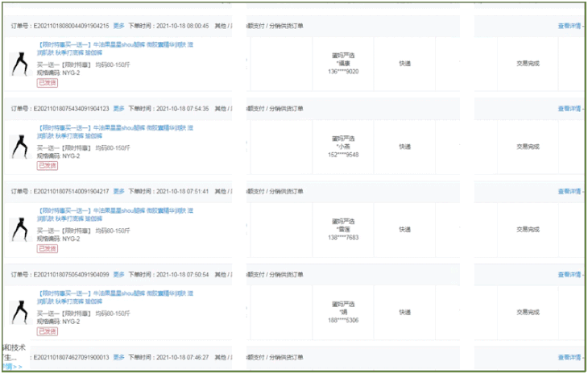
Task: Expand 更多 for order ending 4215
Action: pos(118,25)
